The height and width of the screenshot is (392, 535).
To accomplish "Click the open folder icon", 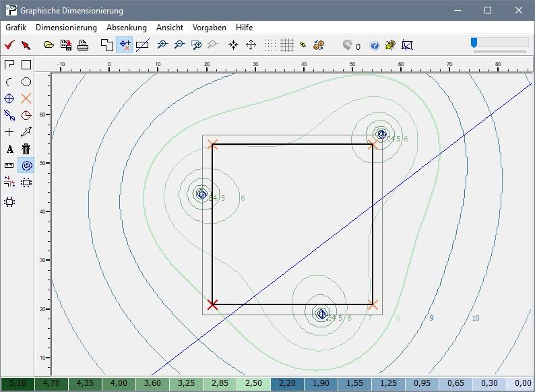I will tap(49, 45).
